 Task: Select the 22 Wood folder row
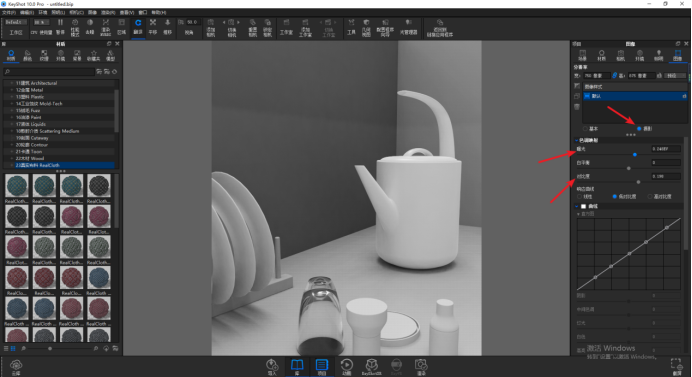(60, 158)
